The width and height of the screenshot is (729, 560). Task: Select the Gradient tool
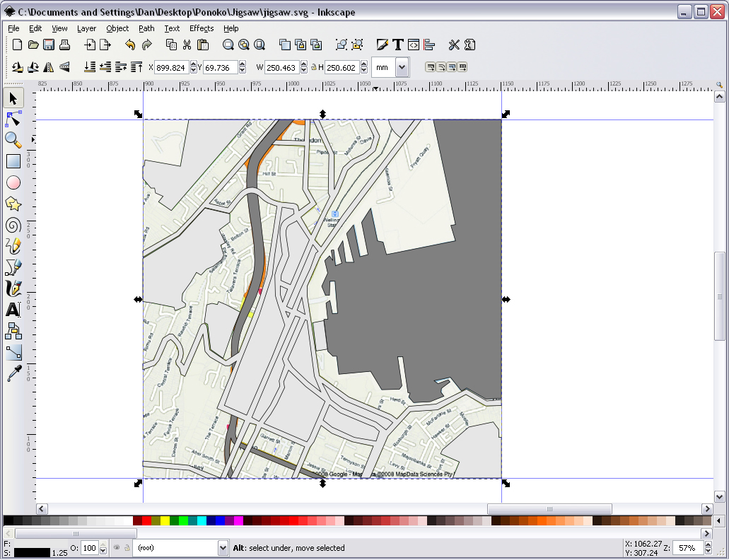13,352
